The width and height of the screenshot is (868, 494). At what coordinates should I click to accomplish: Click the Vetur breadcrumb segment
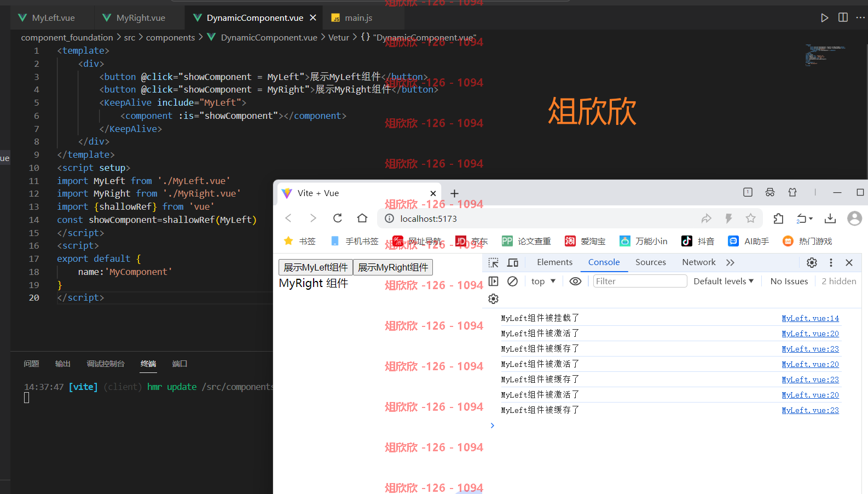tap(338, 37)
